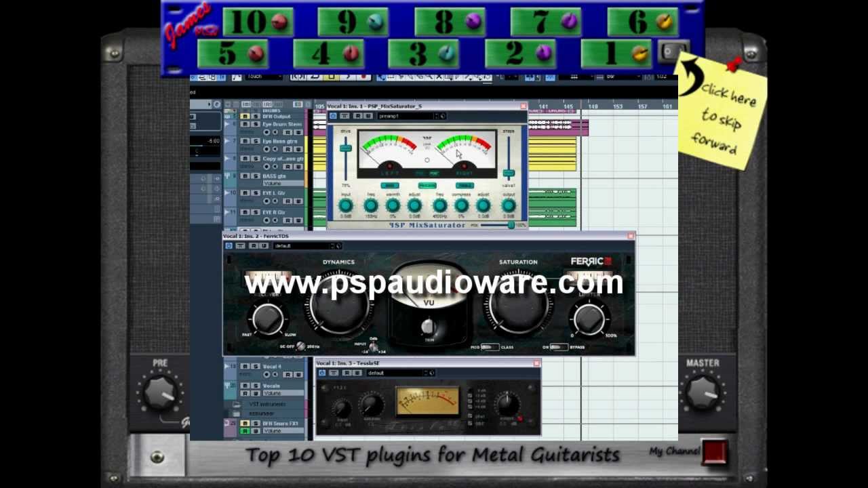Jump to plugin number 2 in the menu
The width and height of the screenshot is (868, 488).
(x=521, y=53)
